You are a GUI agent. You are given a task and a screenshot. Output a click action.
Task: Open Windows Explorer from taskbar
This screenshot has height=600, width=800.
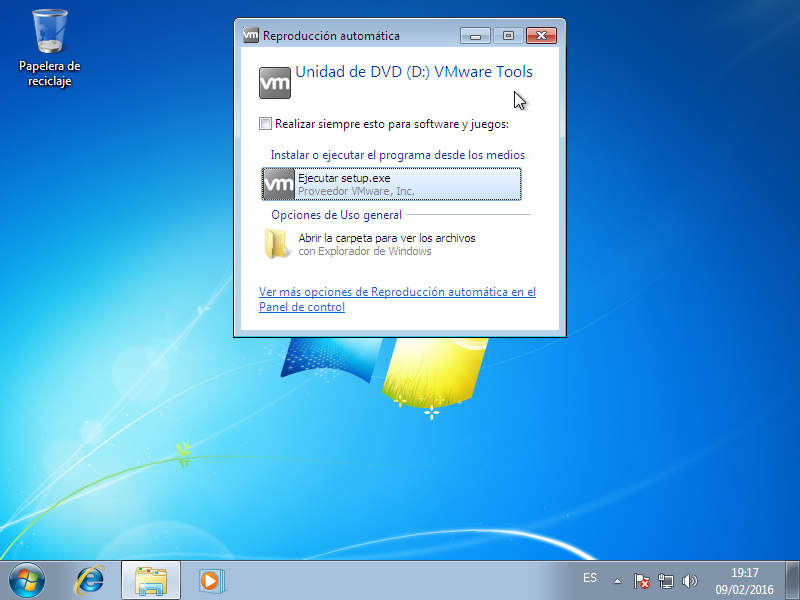pos(151,581)
